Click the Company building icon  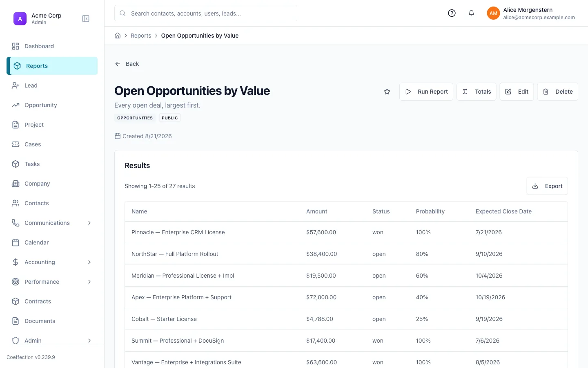point(16,184)
